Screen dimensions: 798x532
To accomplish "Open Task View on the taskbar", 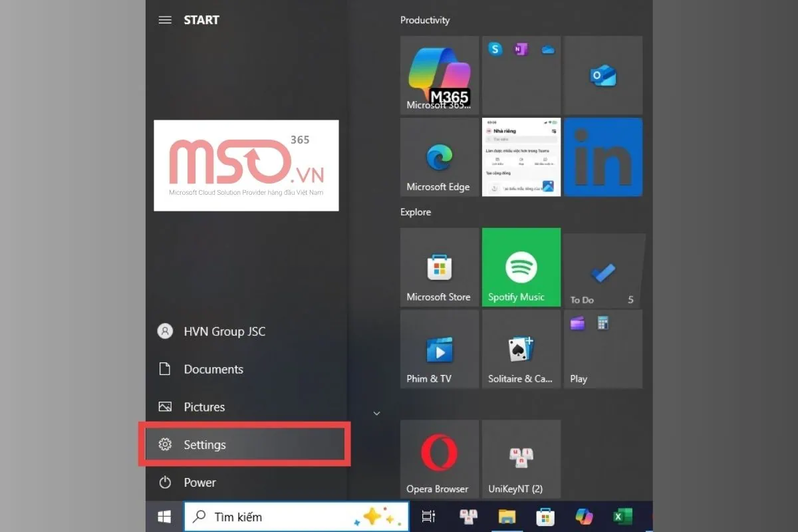I will coord(428,516).
